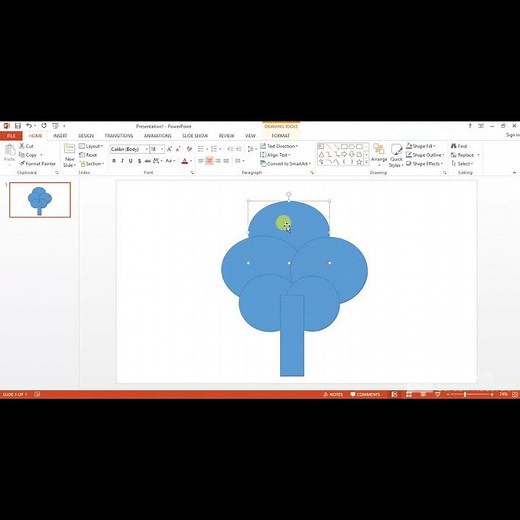Open Convert to SmartArt dropdown
This screenshot has height=520, width=520.
click(286, 164)
